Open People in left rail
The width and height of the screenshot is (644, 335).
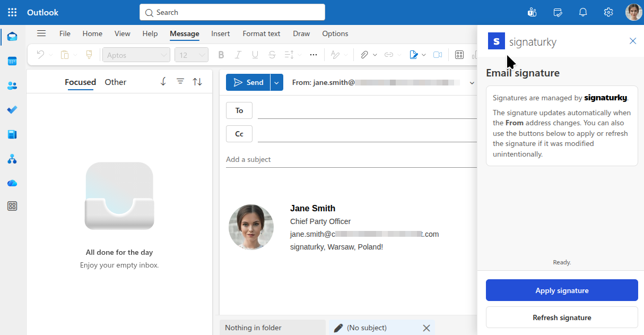pyautogui.click(x=12, y=85)
